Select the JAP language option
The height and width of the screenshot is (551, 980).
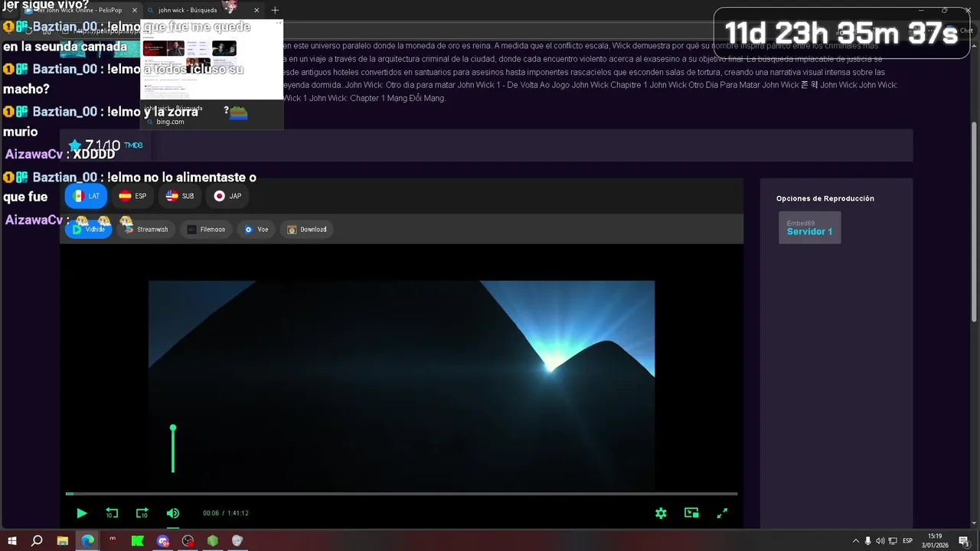pos(227,196)
